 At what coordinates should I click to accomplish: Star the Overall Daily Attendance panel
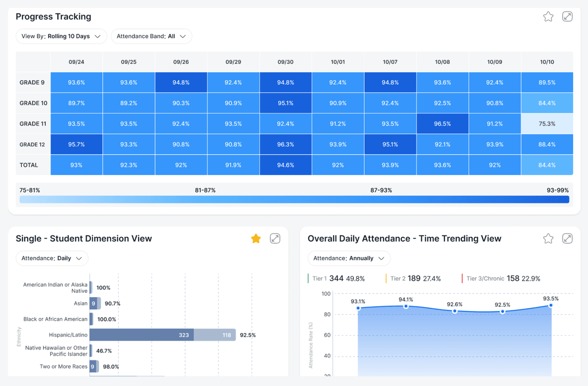pos(548,238)
